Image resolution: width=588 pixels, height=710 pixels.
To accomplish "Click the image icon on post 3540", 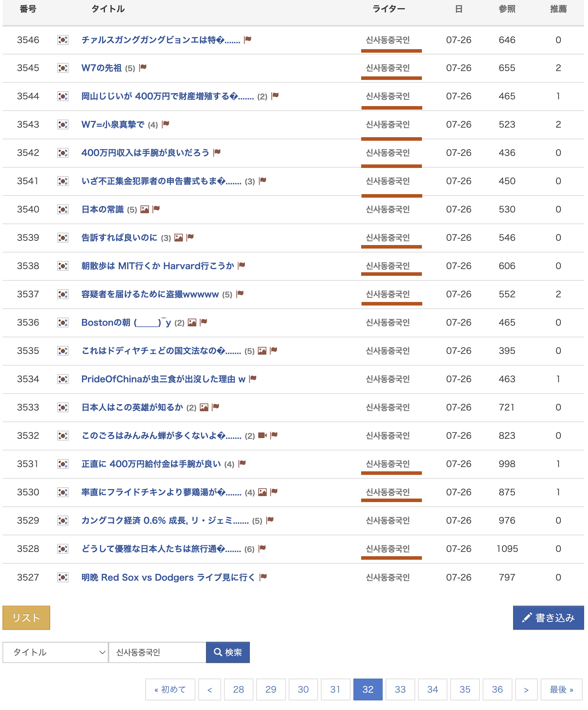I will (x=145, y=209).
